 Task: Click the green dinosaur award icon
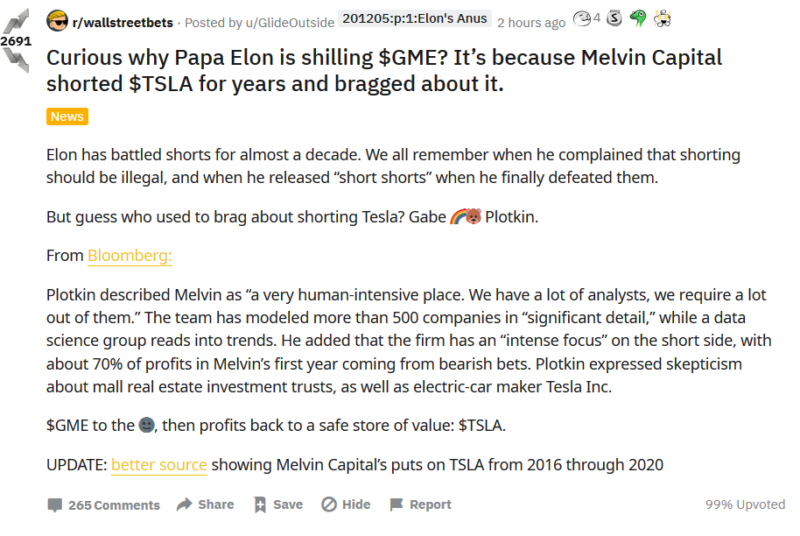[x=638, y=18]
